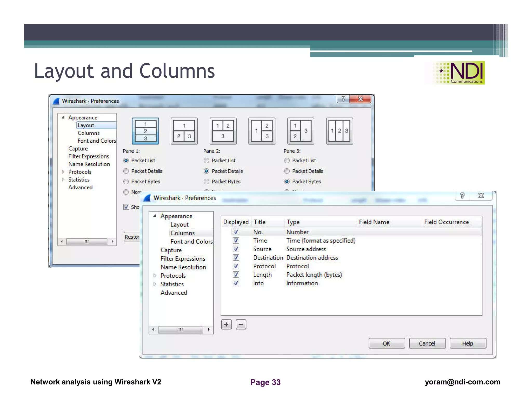Uncheck the Displayed box for the No. column
The image size is (532, 411).
[236, 232]
